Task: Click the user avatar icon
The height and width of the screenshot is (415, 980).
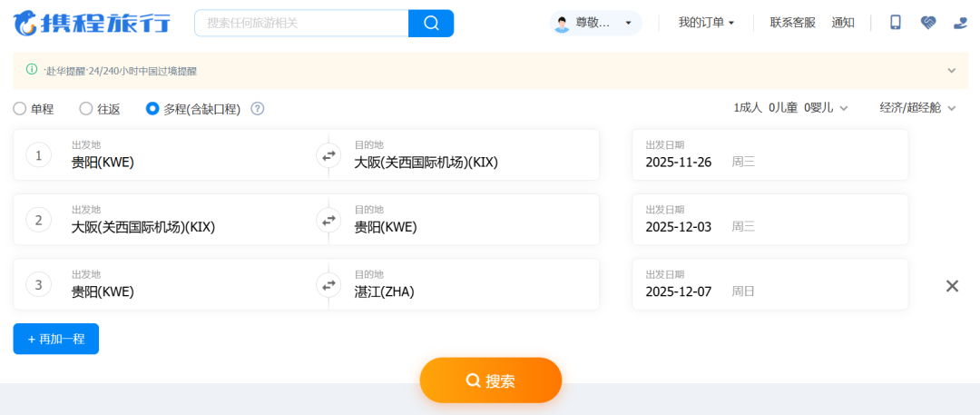Action: point(562,24)
